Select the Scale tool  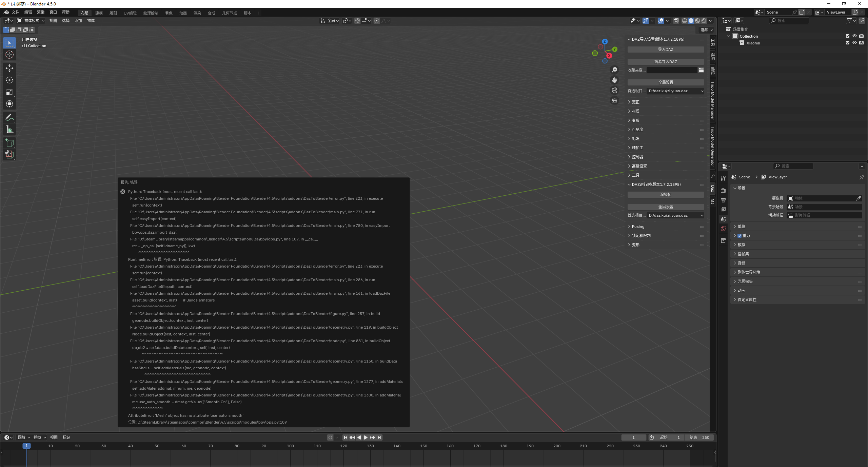[x=9, y=92]
